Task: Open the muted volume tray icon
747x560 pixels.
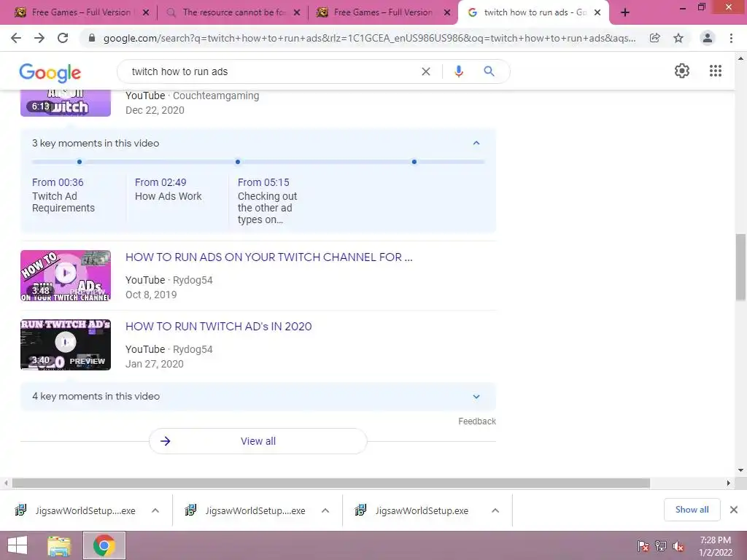Action: click(x=678, y=546)
